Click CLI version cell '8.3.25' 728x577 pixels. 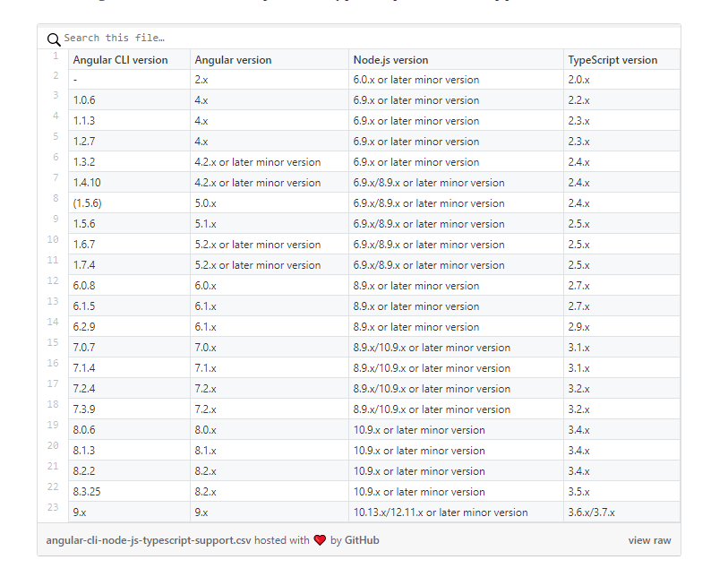130,492
